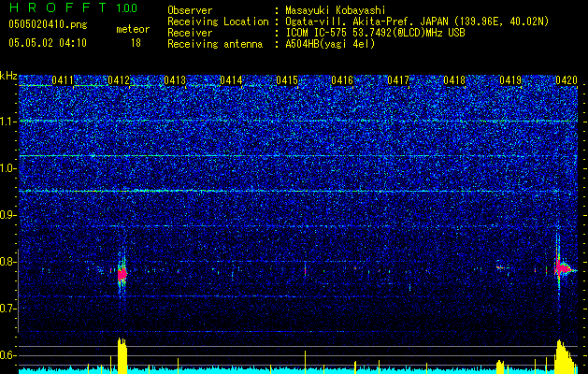This screenshot has height=374, width=588.
Task: Click the observer name Masayuki Kobayashi
Action: (x=336, y=10)
